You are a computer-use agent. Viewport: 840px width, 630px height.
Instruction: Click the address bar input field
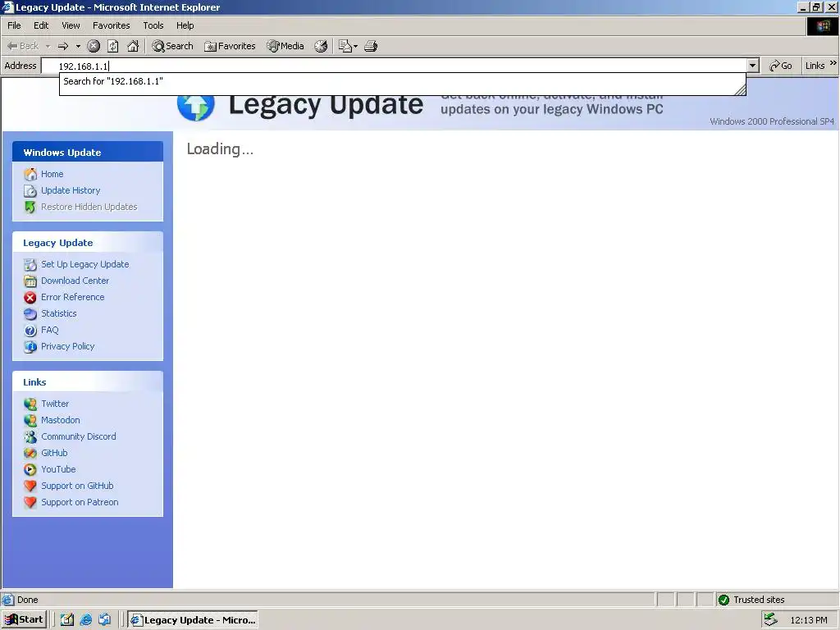click(394, 66)
